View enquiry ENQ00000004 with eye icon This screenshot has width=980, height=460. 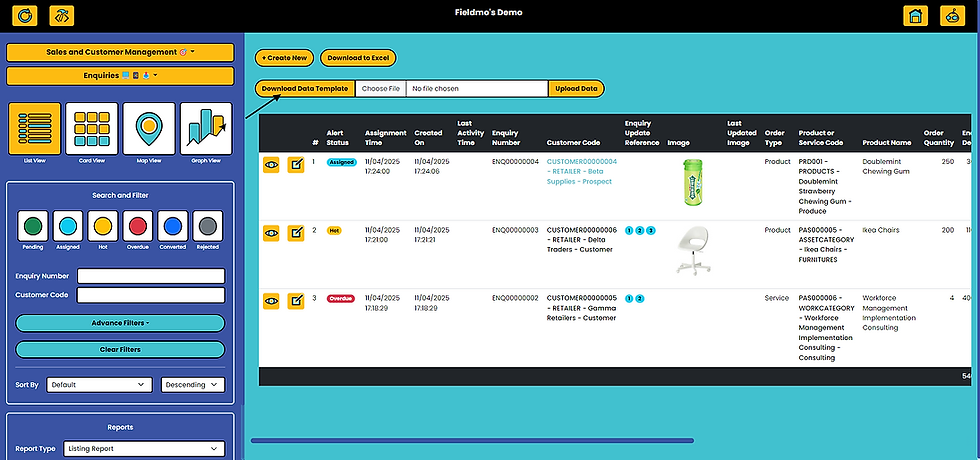[x=271, y=164]
